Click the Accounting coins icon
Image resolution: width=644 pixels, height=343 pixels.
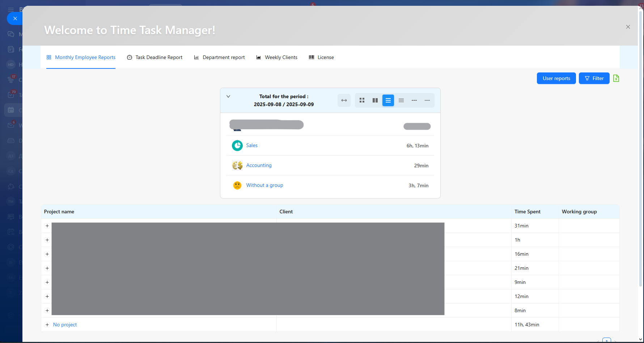(x=237, y=166)
